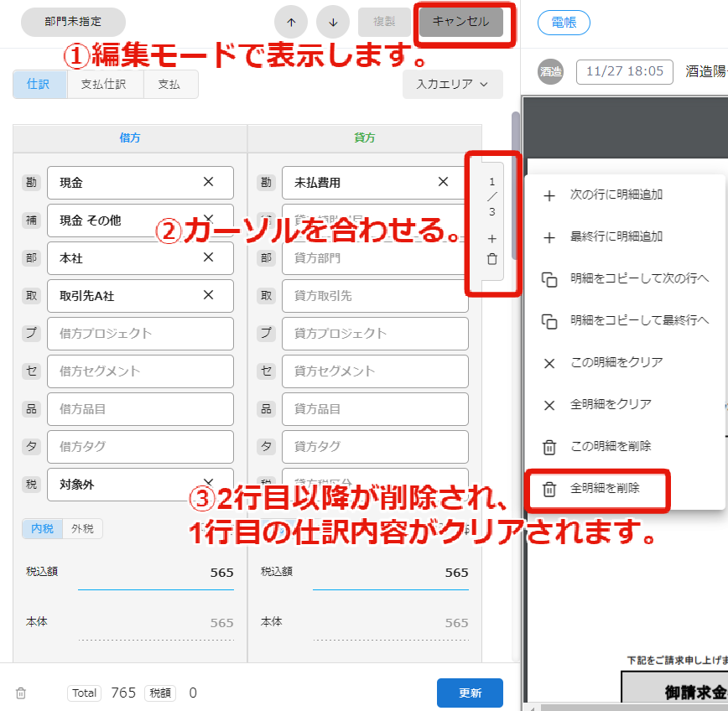Click the キャンセル button
The height and width of the screenshot is (711, 728).
[x=461, y=21]
